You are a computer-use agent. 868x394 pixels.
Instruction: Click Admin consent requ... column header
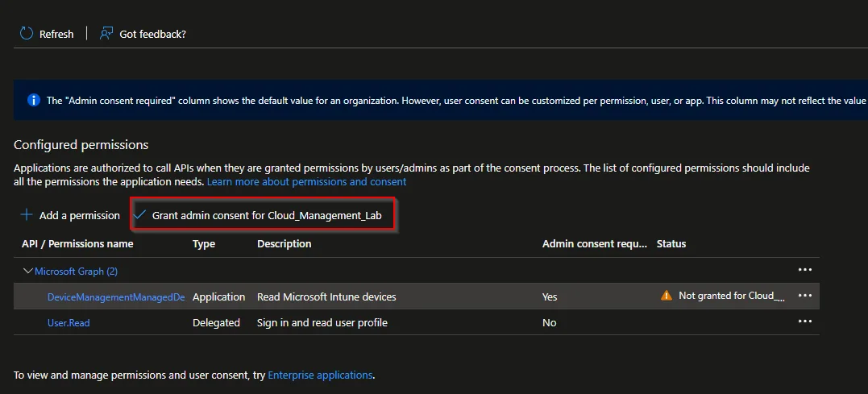595,243
